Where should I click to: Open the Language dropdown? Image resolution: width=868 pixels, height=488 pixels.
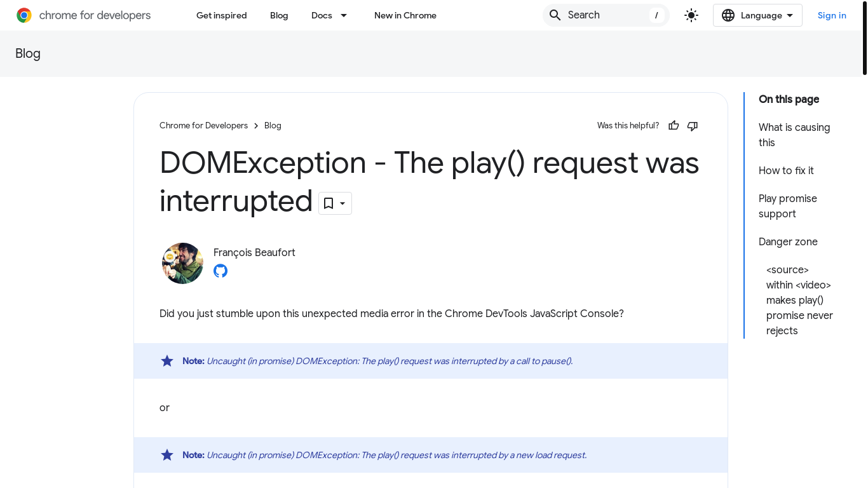(x=757, y=15)
